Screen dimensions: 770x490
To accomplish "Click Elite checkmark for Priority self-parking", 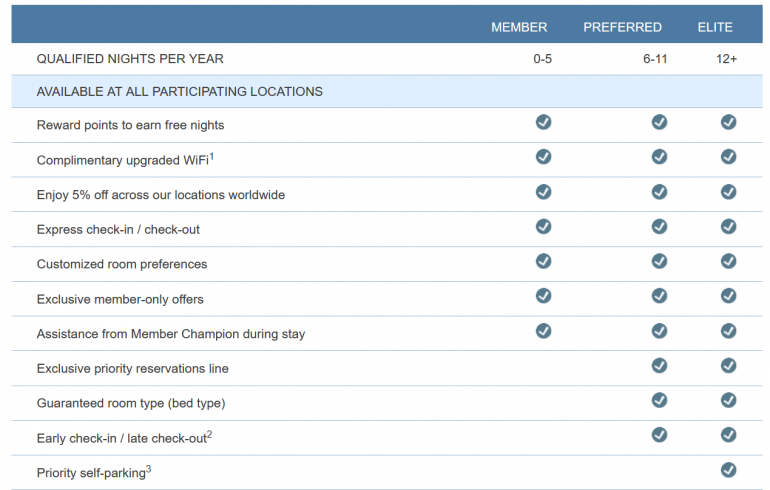I will [x=728, y=470].
